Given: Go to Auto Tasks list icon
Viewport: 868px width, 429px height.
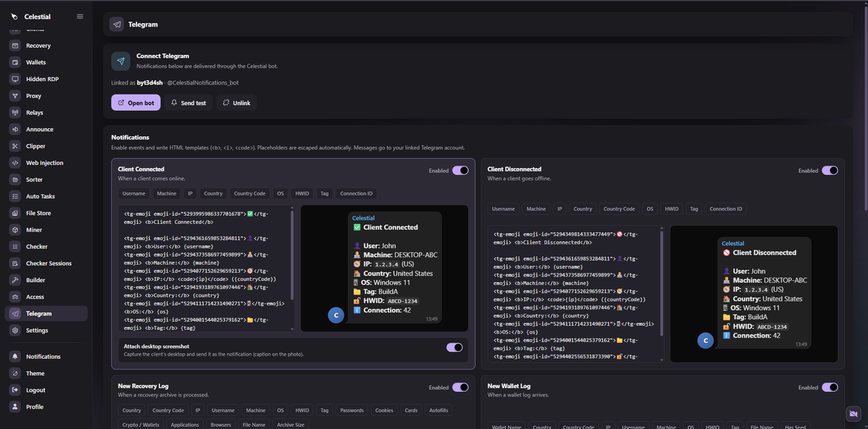Looking at the screenshot, I should (x=14, y=196).
